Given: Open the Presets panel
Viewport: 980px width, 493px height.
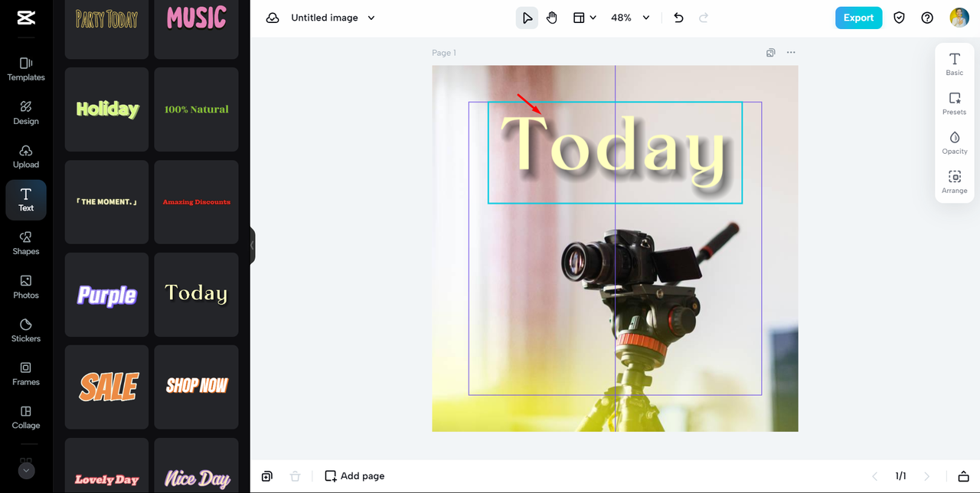Looking at the screenshot, I should [x=955, y=103].
